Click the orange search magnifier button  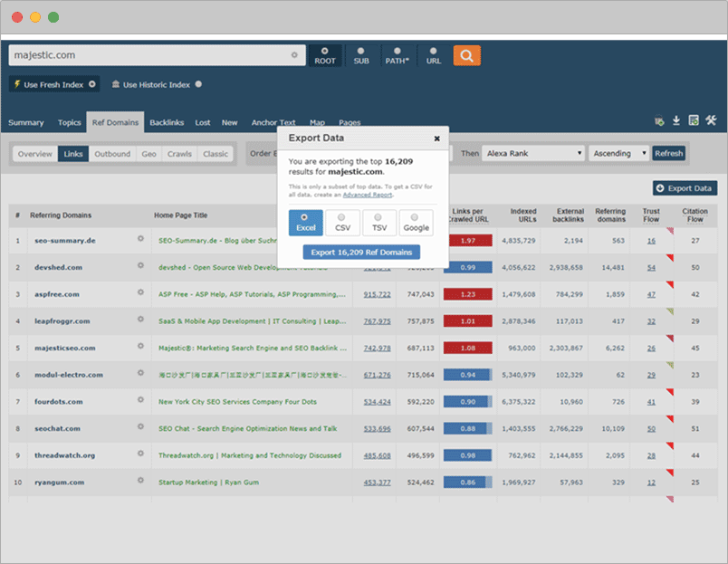click(466, 56)
